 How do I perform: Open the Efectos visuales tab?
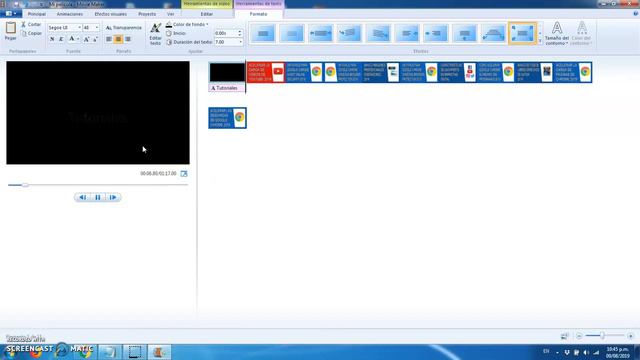tap(111, 14)
